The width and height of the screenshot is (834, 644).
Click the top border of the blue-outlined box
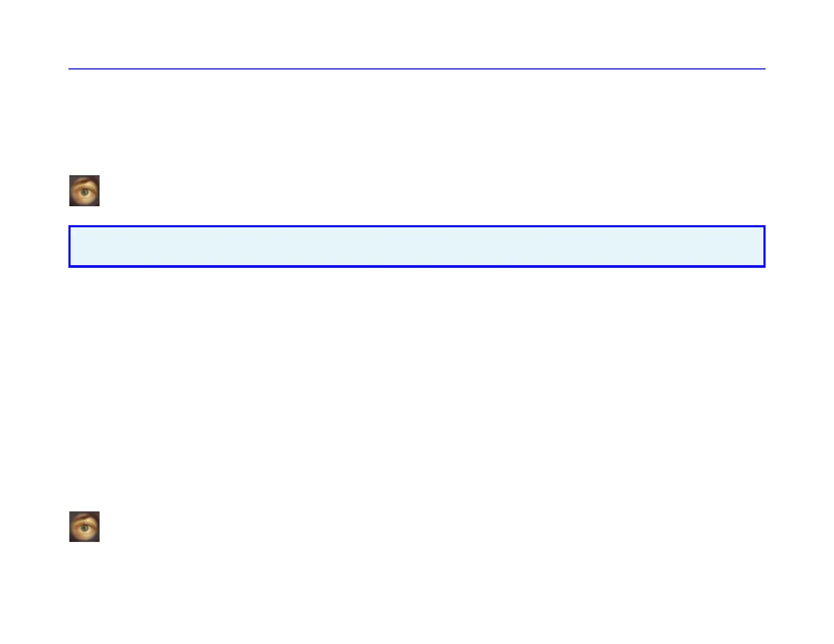(x=416, y=227)
